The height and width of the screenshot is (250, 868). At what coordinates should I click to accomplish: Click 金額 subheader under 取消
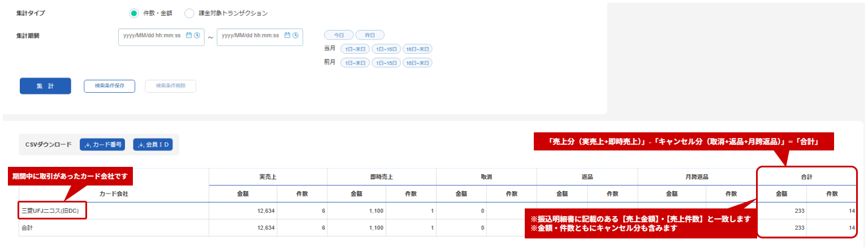pyautogui.click(x=462, y=193)
